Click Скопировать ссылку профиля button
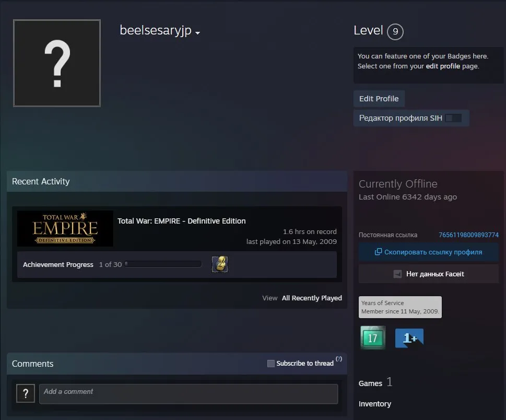This screenshot has width=506, height=420. point(429,252)
